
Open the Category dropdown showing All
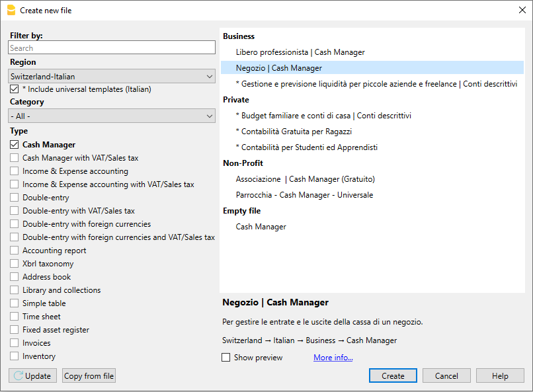point(112,116)
